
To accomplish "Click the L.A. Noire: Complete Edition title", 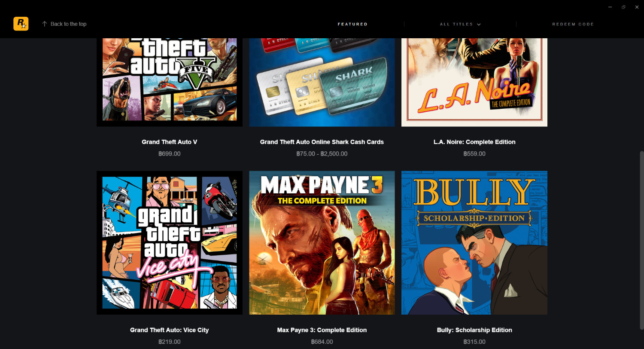I will click(474, 142).
